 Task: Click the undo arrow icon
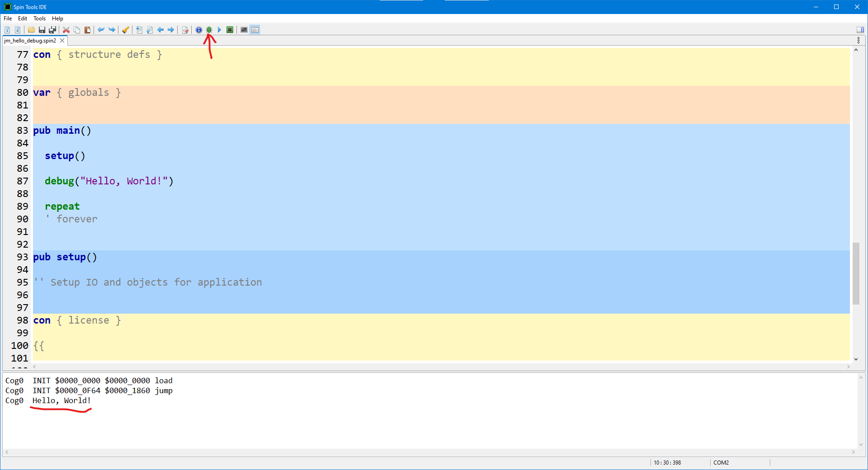(101, 30)
